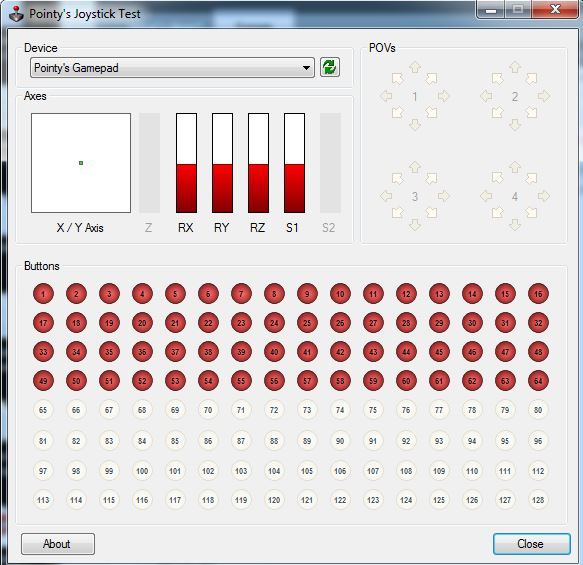This screenshot has width=583, height=565.
Task: Open the Pointy's Gamepad device dropdown
Action: [x=172, y=68]
